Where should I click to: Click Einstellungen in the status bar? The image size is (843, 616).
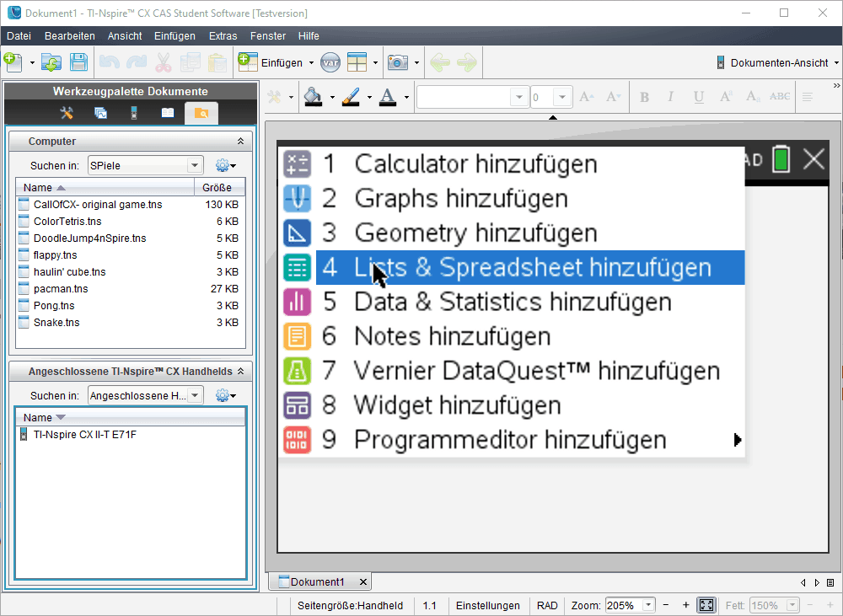tap(487, 605)
